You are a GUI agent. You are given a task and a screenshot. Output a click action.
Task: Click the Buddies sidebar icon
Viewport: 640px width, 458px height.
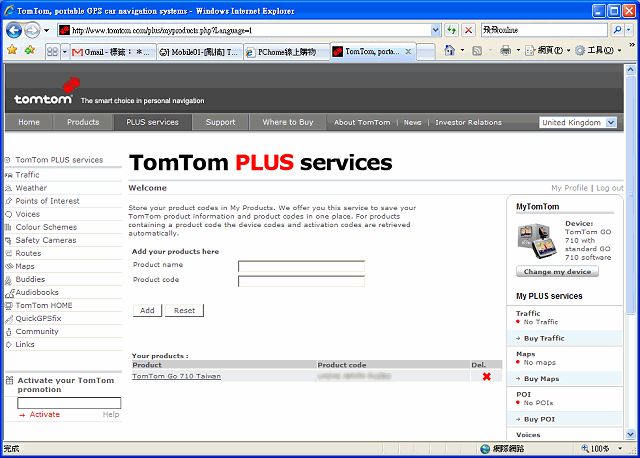click(x=9, y=280)
